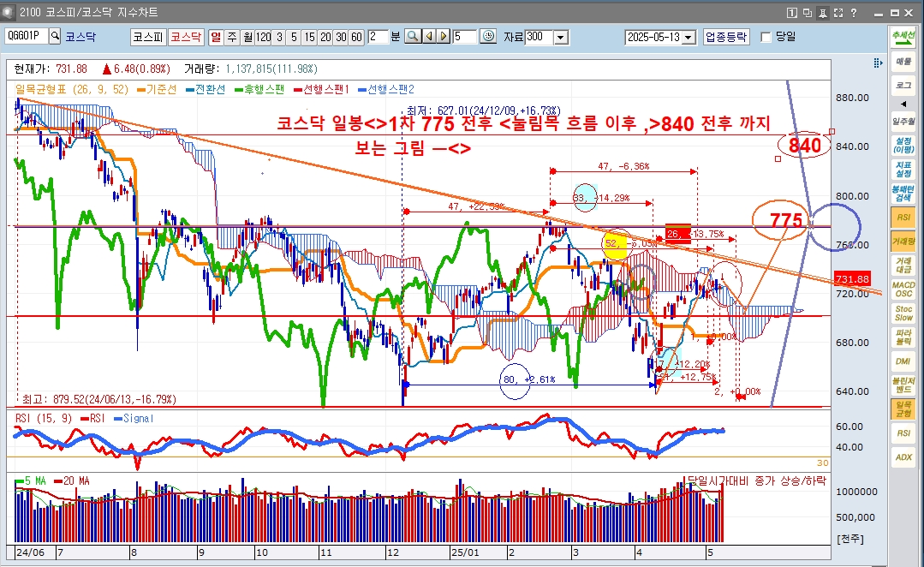Click the fullscreen expand icon in title bar

[x=838, y=12]
